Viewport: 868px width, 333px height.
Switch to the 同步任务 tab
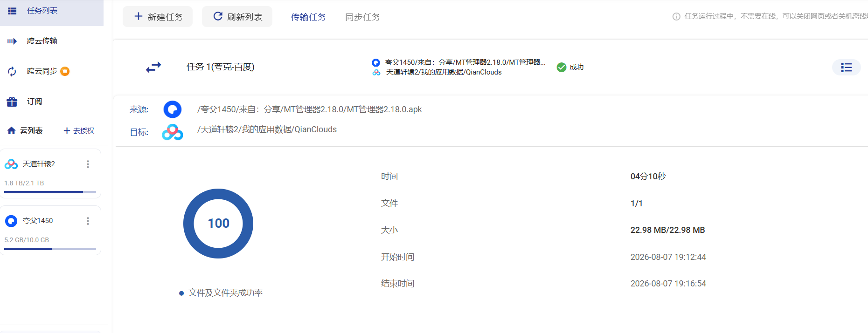(362, 17)
